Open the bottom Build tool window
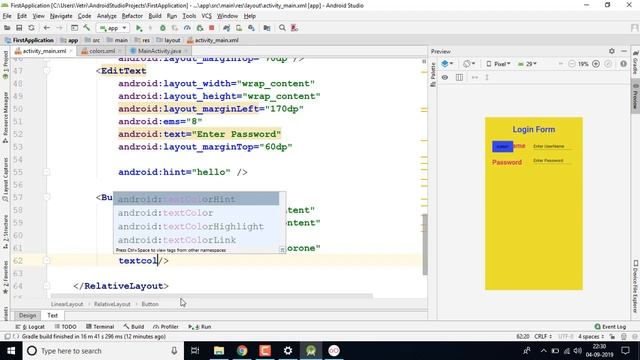This screenshot has height=360, width=640. click(134, 327)
